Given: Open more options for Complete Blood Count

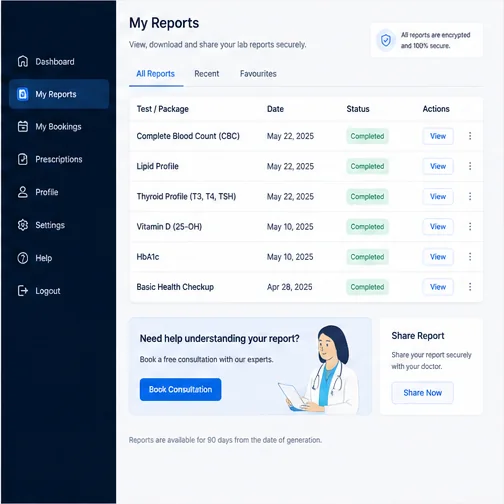Looking at the screenshot, I should 470,136.
